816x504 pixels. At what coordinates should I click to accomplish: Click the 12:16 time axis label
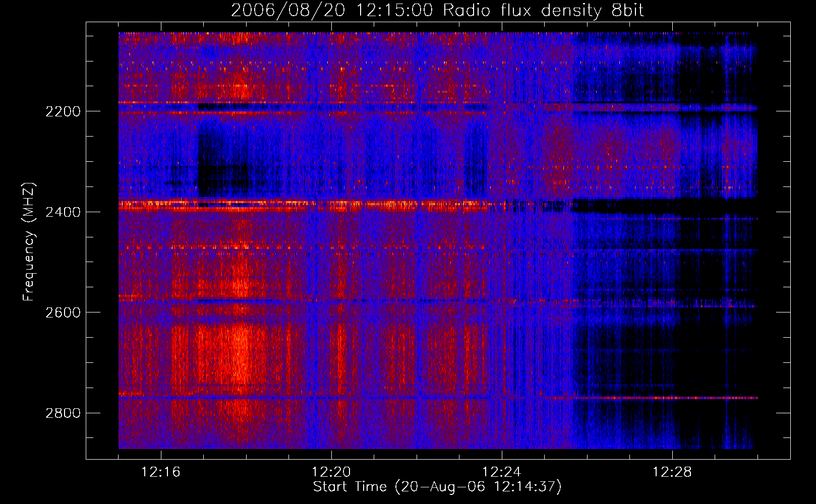[x=161, y=472]
